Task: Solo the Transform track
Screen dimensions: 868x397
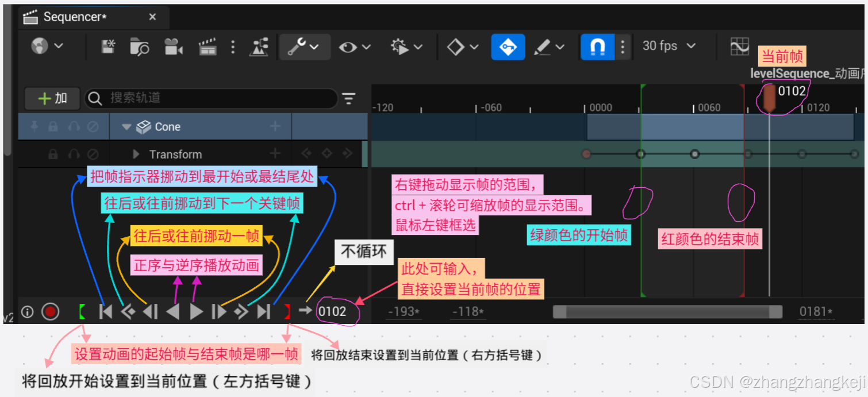Action: coord(74,154)
